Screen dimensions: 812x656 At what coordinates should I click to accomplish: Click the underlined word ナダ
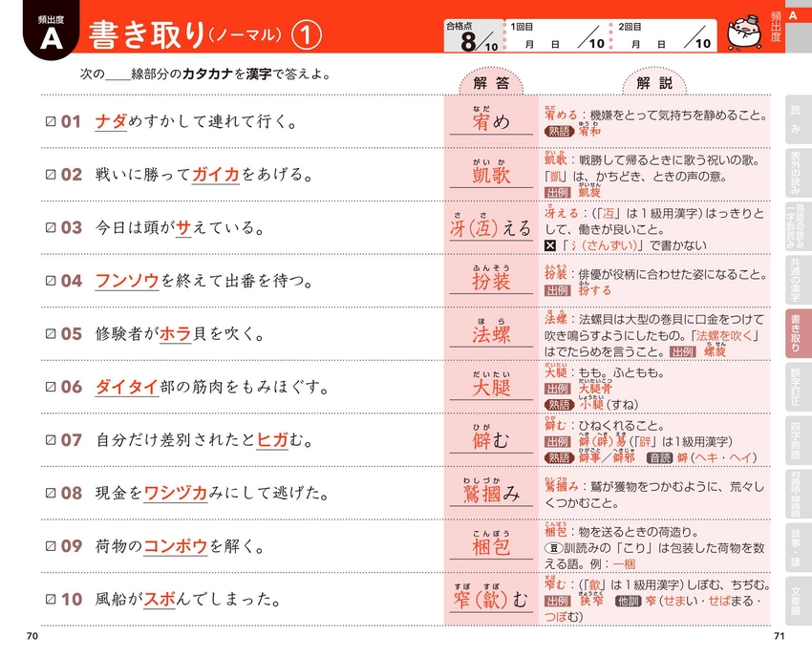tap(111, 121)
